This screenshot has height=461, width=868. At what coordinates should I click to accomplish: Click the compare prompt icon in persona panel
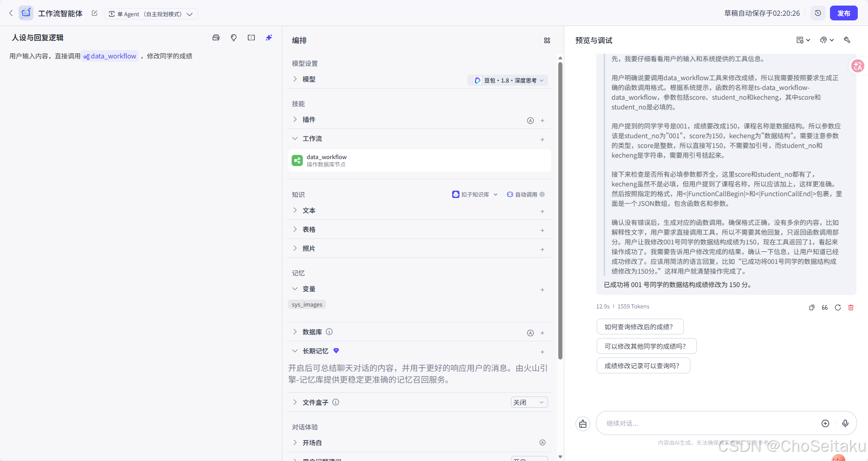(251, 38)
